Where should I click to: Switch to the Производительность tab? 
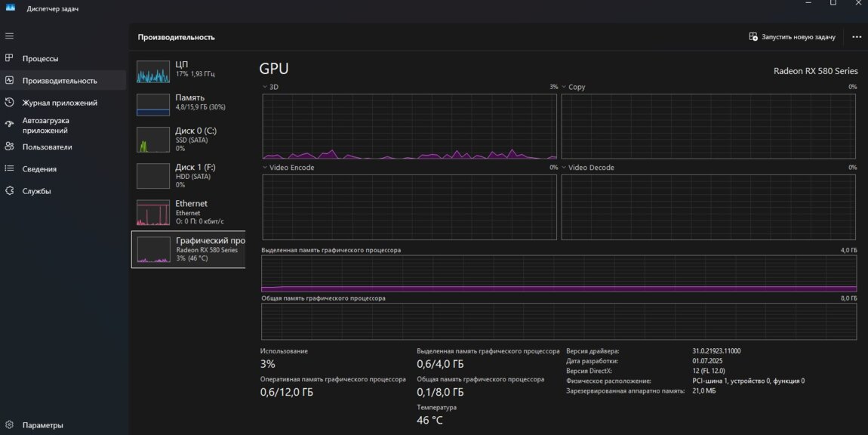[60, 81]
